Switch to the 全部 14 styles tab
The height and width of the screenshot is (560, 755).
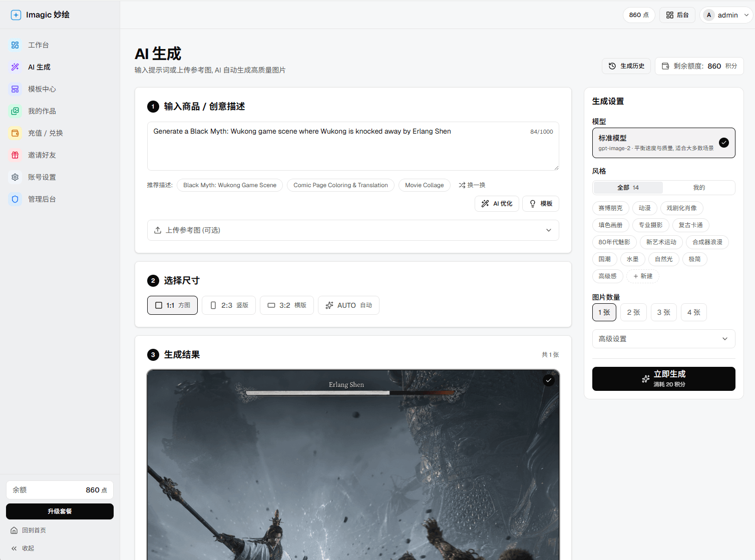(x=628, y=188)
